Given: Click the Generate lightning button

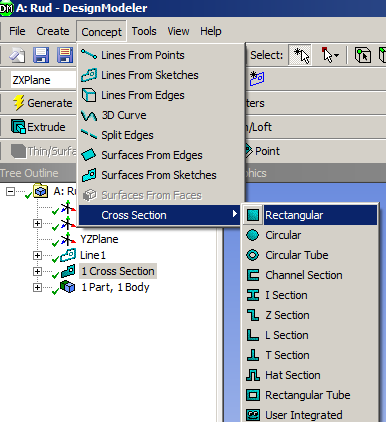Looking at the screenshot, I should click(42, 103).
